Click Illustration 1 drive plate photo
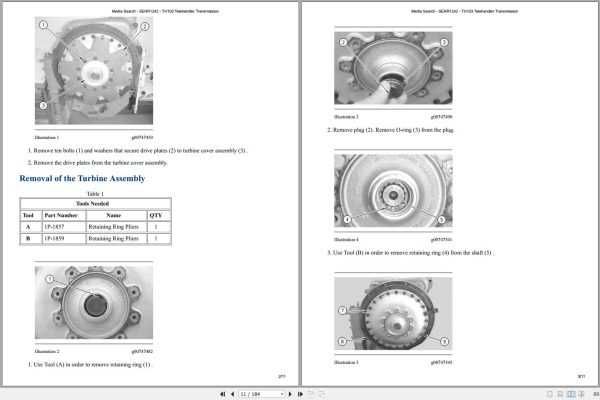 [94, 70]
